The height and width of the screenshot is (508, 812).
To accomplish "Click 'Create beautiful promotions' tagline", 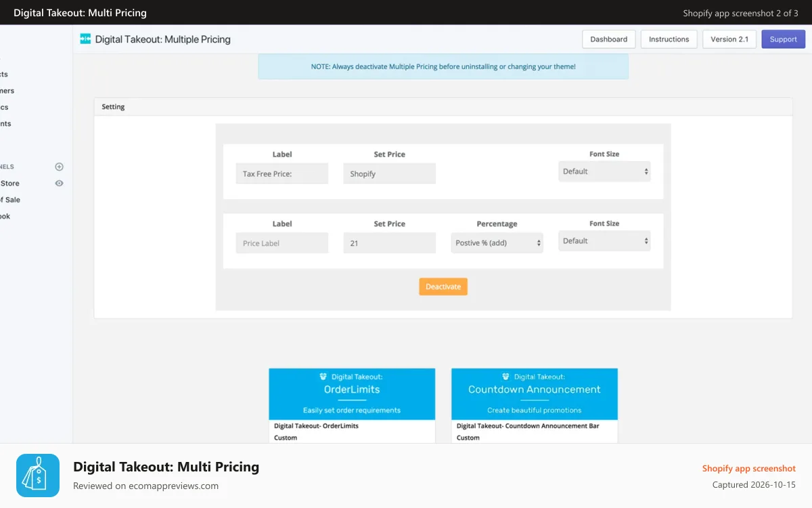I will pos(535,410).
